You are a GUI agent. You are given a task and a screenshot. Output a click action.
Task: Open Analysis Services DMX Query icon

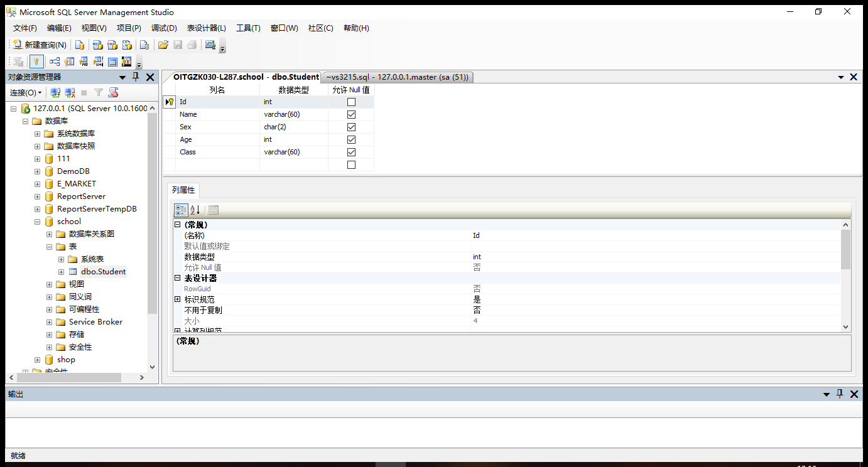pos(112,45)
